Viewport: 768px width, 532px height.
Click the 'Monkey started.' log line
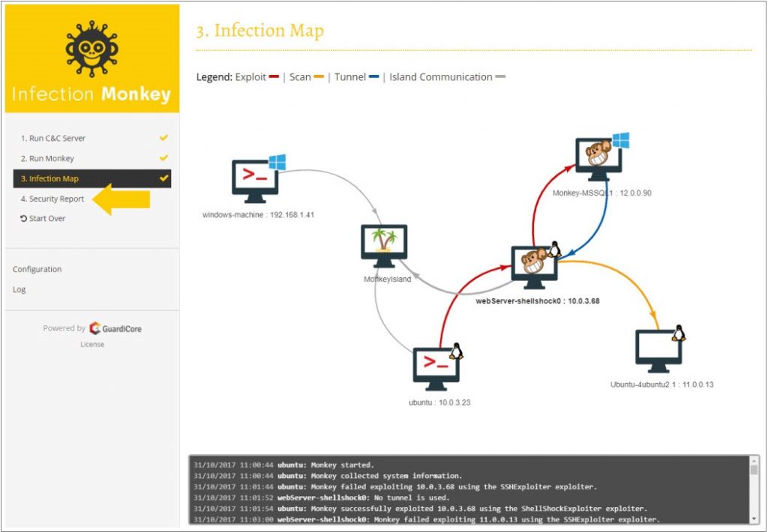[283, 465]
